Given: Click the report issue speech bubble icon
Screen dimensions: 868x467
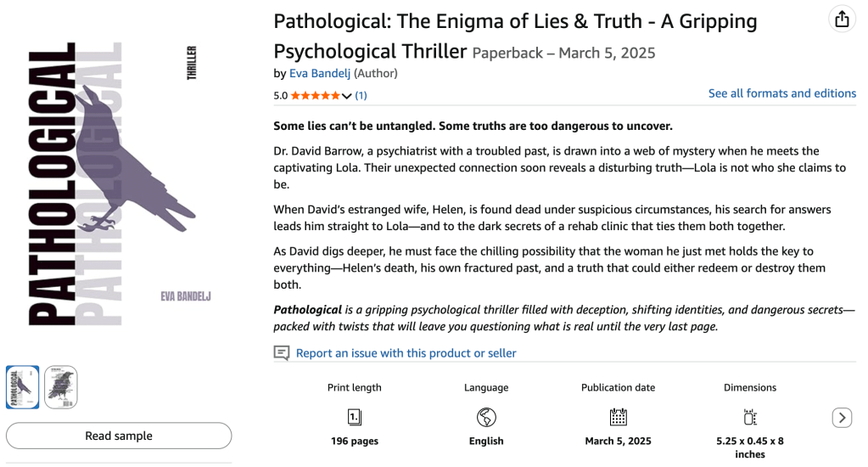Looking at the screenshot, I should point(282,353).
